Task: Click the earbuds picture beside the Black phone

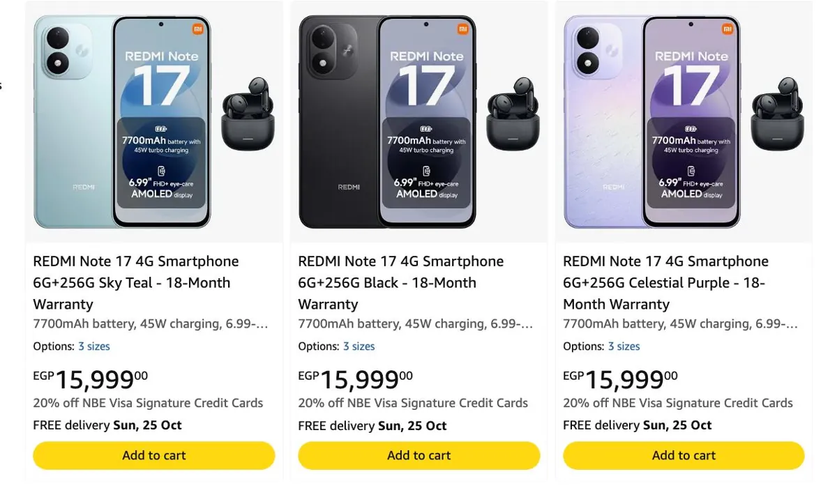Action: coord(513,114)
